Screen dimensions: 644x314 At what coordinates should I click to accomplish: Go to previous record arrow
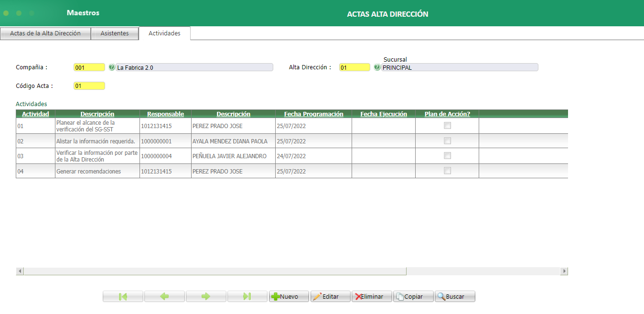click(164, 296)
